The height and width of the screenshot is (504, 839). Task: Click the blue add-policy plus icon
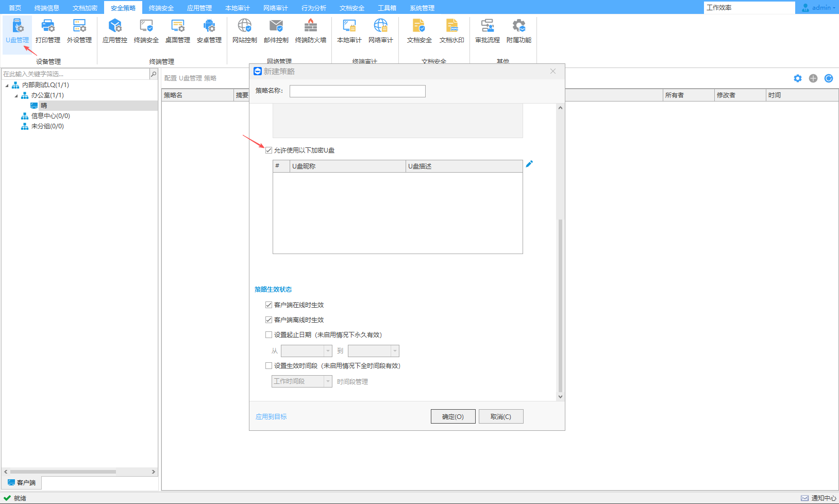(x=813, y=78)
